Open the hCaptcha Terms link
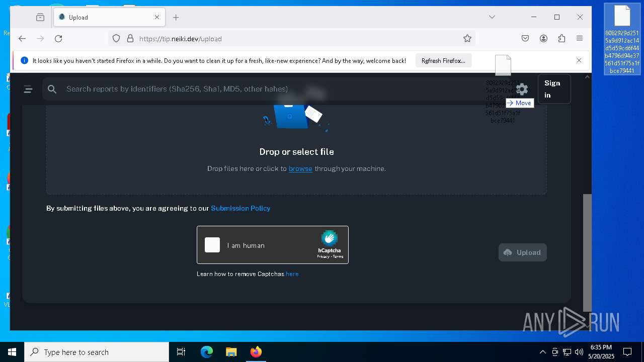This screenshot has width=644, height=362. [x=338, y=256]
